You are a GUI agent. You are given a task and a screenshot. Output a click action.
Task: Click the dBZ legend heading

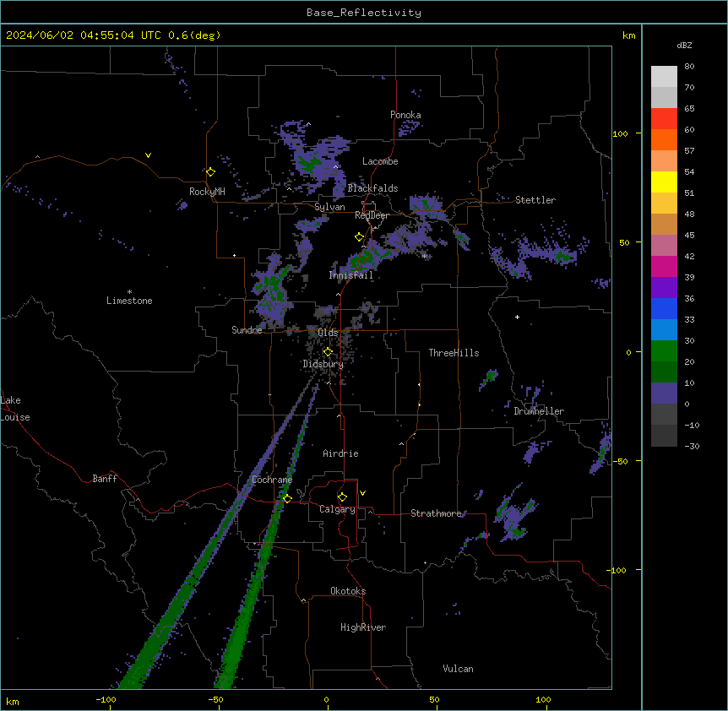pos(684,45)
